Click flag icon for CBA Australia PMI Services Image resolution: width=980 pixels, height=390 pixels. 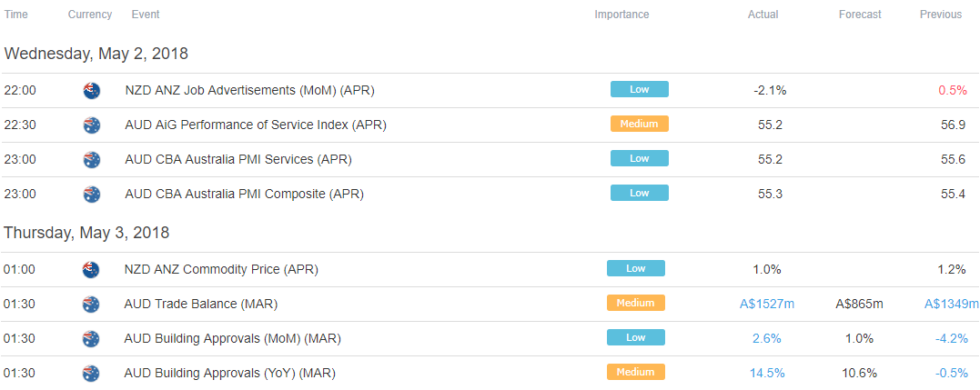click(91, 159)
